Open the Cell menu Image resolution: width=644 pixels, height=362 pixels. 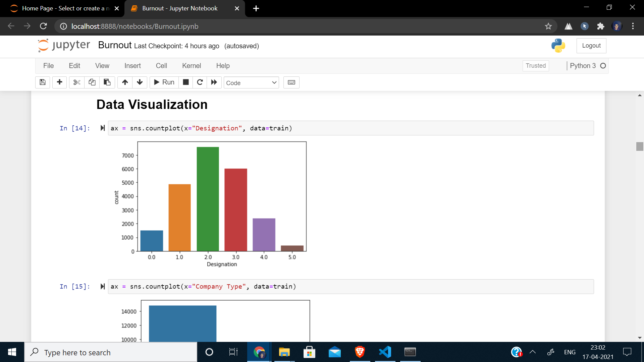(161, 66)
